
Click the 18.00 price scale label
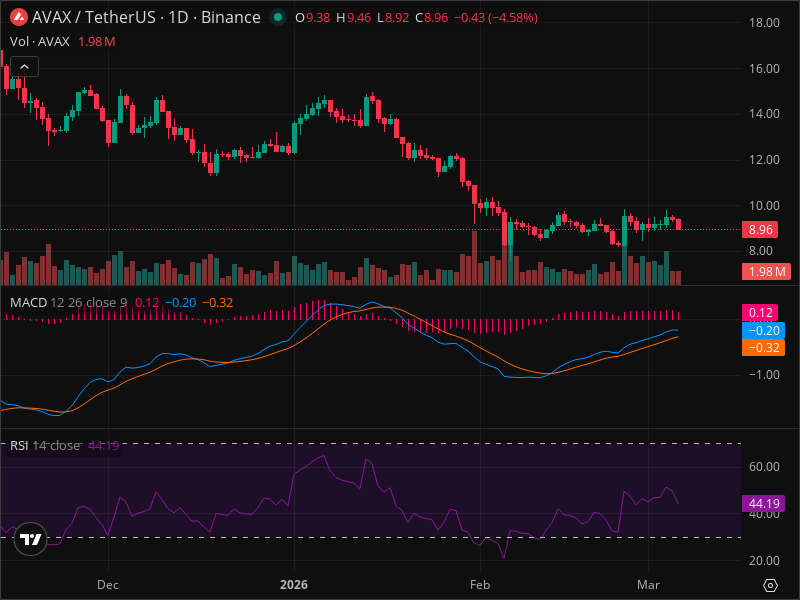point(764,22)
